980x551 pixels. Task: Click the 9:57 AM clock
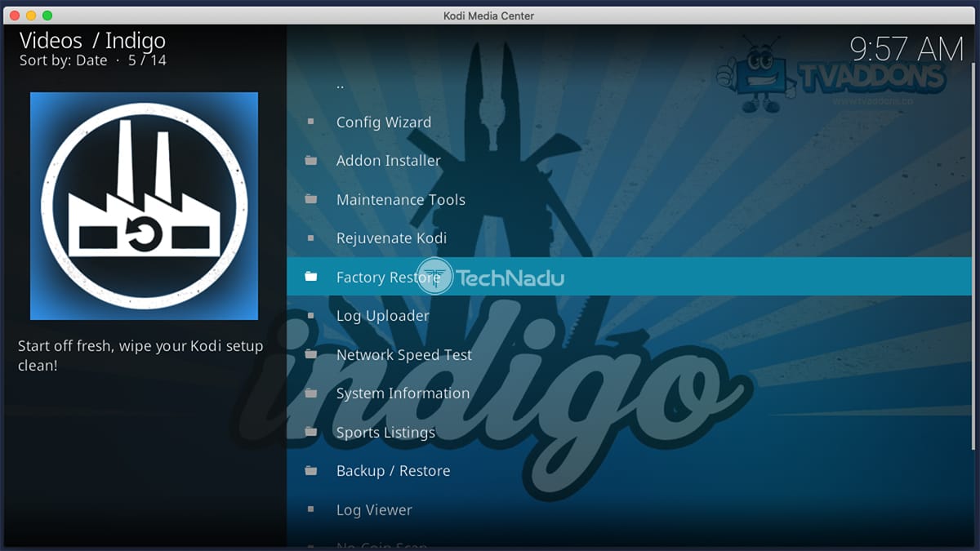coord(907,49)
